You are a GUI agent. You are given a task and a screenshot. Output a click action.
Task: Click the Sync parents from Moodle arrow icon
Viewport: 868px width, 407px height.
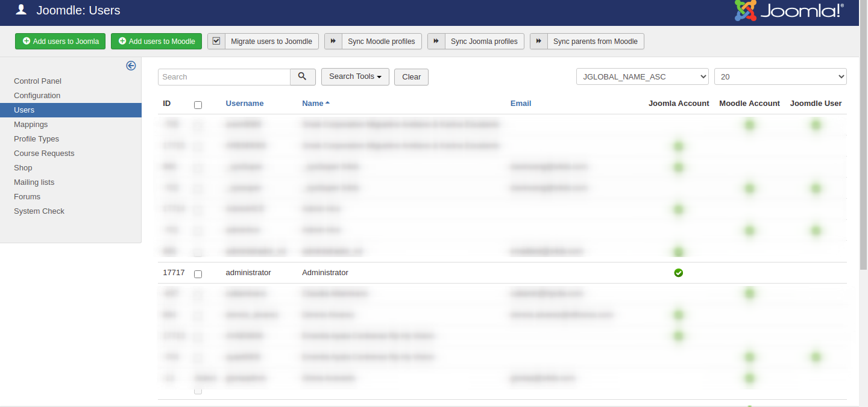[539, 41]
